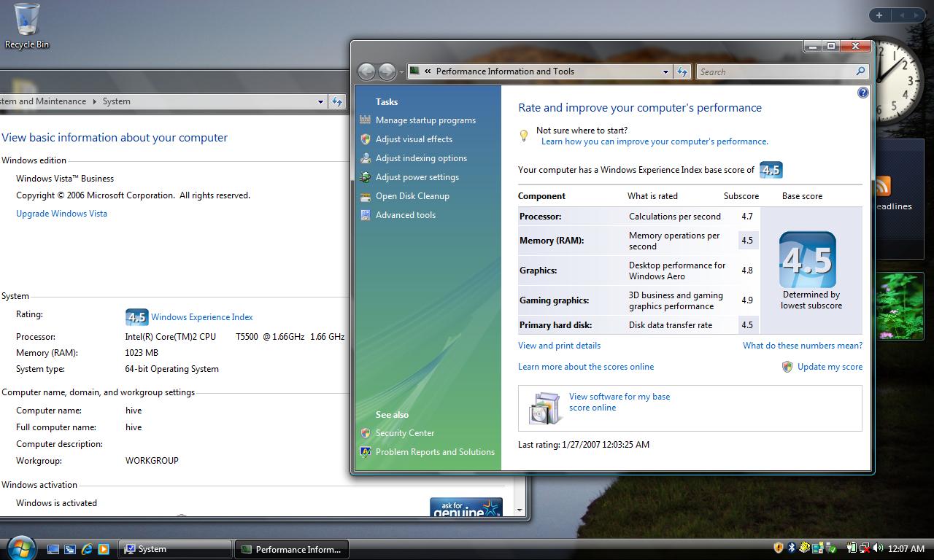Click the Adjust power settings icon
This screenshot has height=560, width=934.
coord(366,177)
